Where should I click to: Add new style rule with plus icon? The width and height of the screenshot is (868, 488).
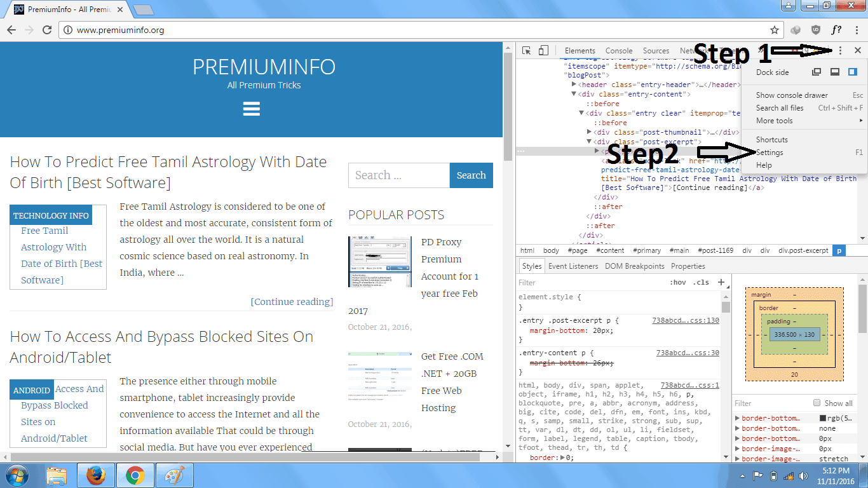click(x=721, y=282)
